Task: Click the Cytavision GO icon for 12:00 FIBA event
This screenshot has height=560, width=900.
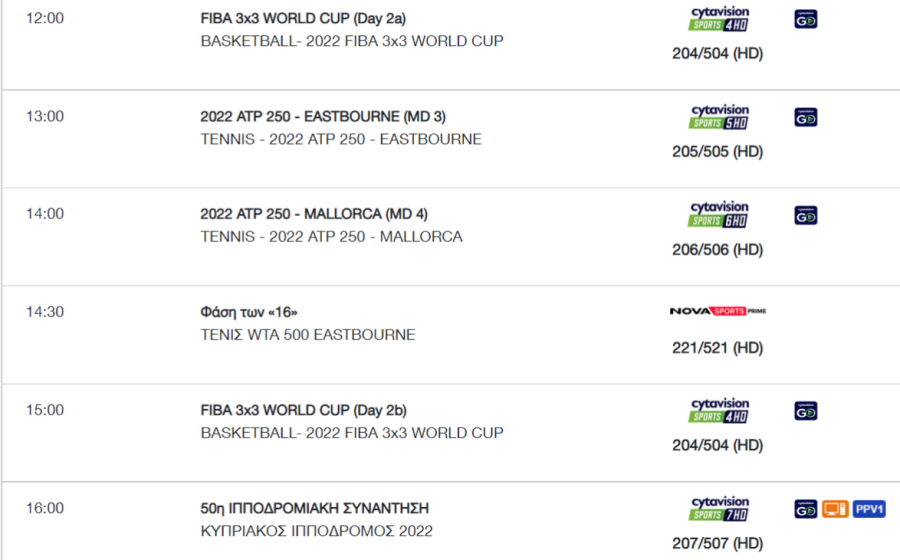Action: 806,20
